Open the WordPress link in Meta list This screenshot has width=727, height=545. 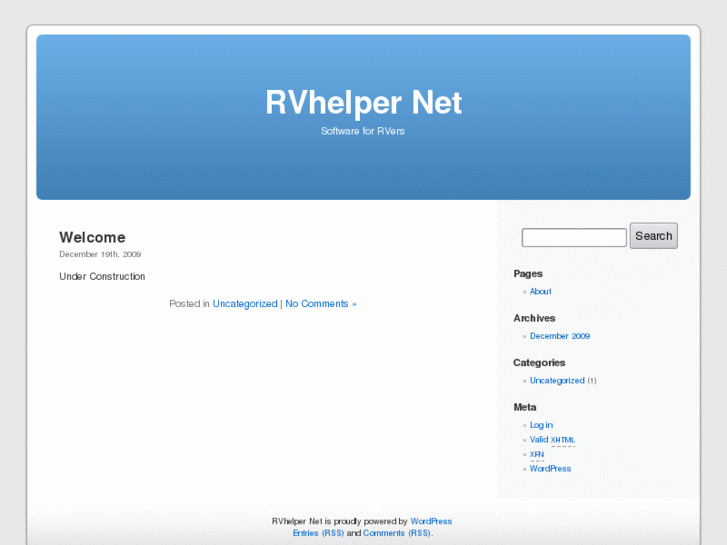(550, 469)
